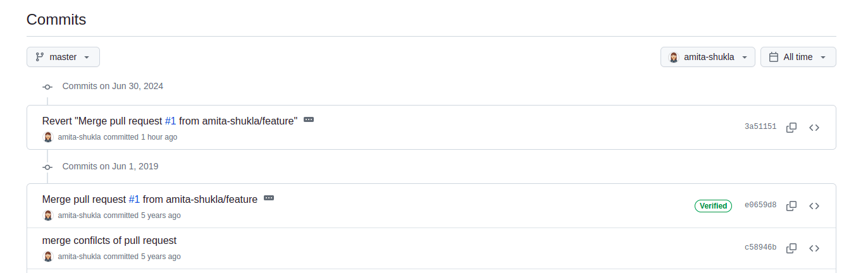
Task: Click amita-shukla avatar on the Revert commit
Action: (48, 137)
